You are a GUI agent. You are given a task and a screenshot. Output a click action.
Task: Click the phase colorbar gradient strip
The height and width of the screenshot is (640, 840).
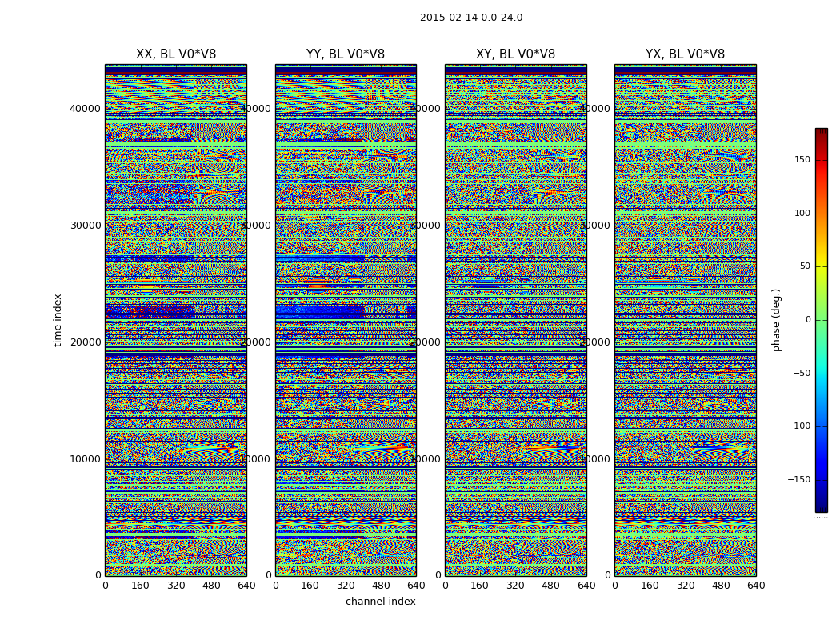pyautogui.click(x=821, y=320)
